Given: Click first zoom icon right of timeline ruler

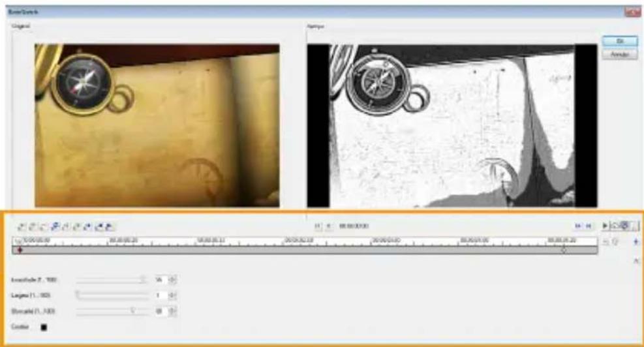Looking at the screenshot, I should [x=606, y=242].
